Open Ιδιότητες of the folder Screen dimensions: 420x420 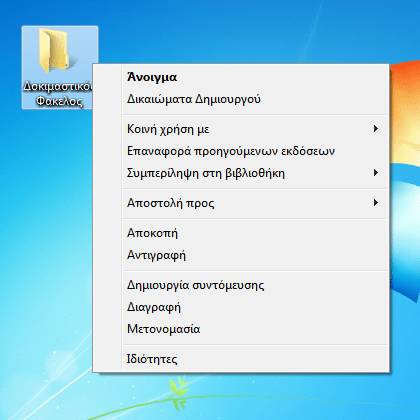coord(152,359)
